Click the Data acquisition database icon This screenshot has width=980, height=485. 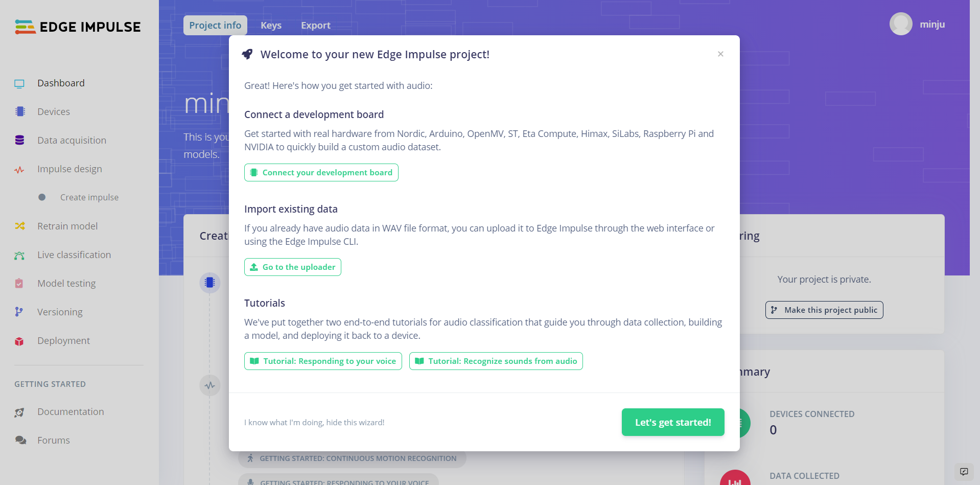19,140
